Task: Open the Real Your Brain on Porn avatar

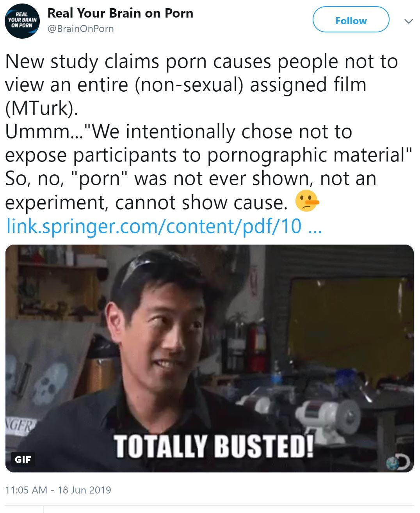Action: point(22,21)
